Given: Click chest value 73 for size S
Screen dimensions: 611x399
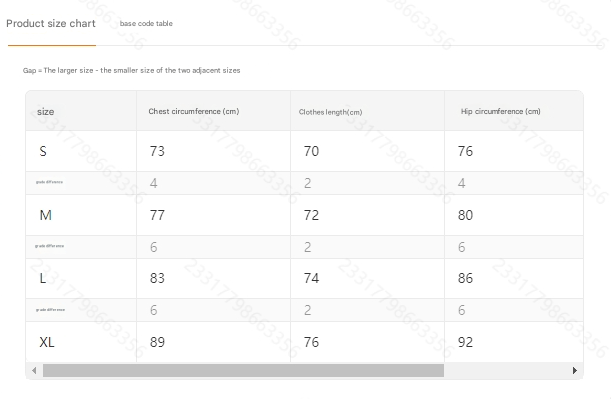Looking at the screenshot, I should click(x=157, y=151).
